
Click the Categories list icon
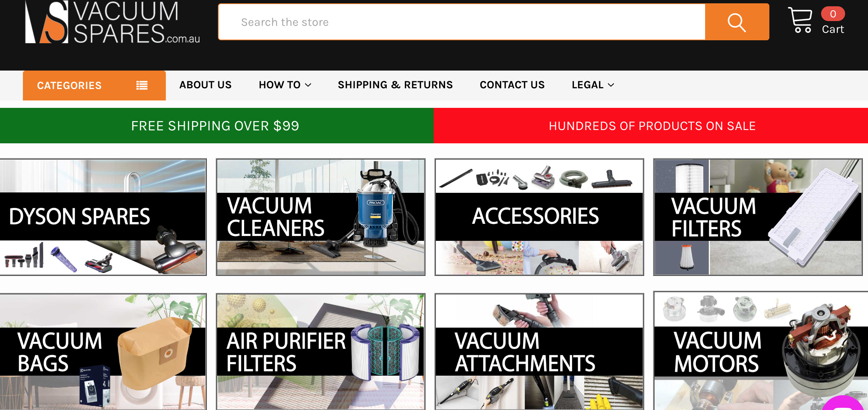point(142,85)
